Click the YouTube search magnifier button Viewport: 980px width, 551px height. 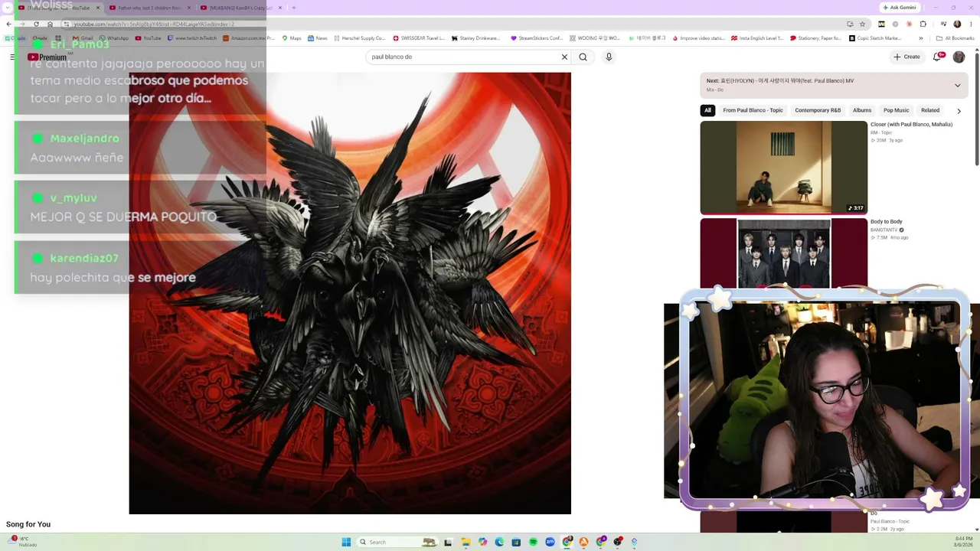click(583, 57)
